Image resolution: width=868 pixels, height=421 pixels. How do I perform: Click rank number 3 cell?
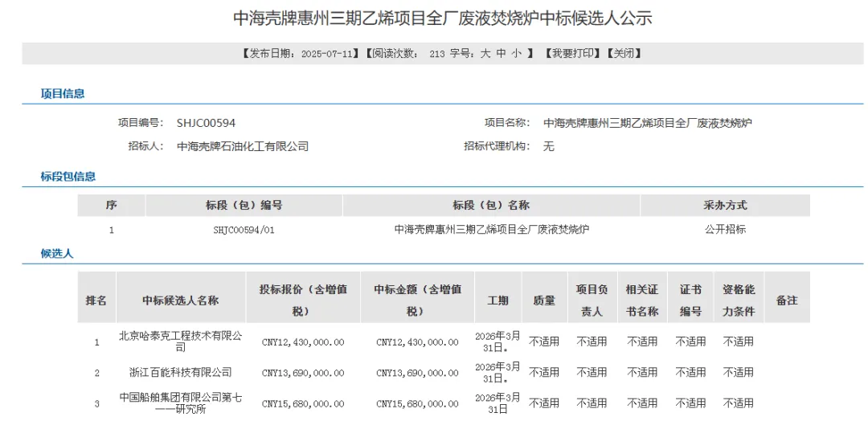(x=96, y=404)
